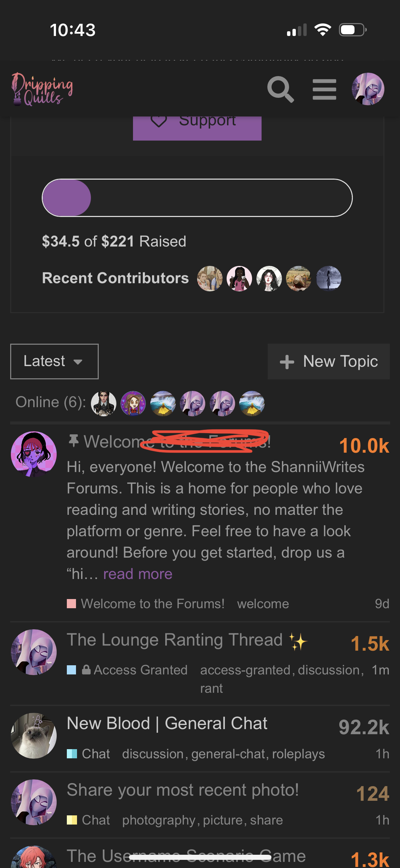Click the purple Support heart button
Image resolution: width=400 pixels, height=868 pixels.
click(x=197, y=128)
